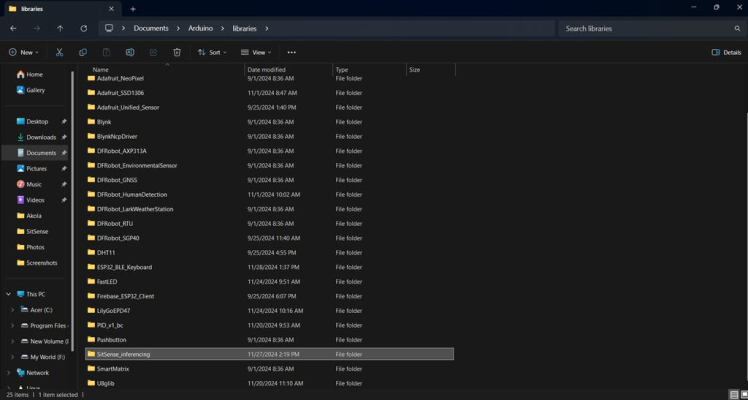Click the Delete trash icon

pos(177,52)
